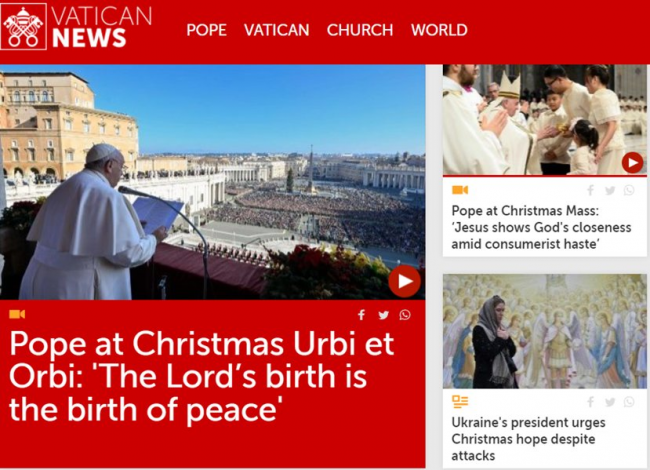Image resolution: width=650 pixels, height=470 pixels.
Task: Share Christmas Mass article on Facebook
Action: click(591, 190)
